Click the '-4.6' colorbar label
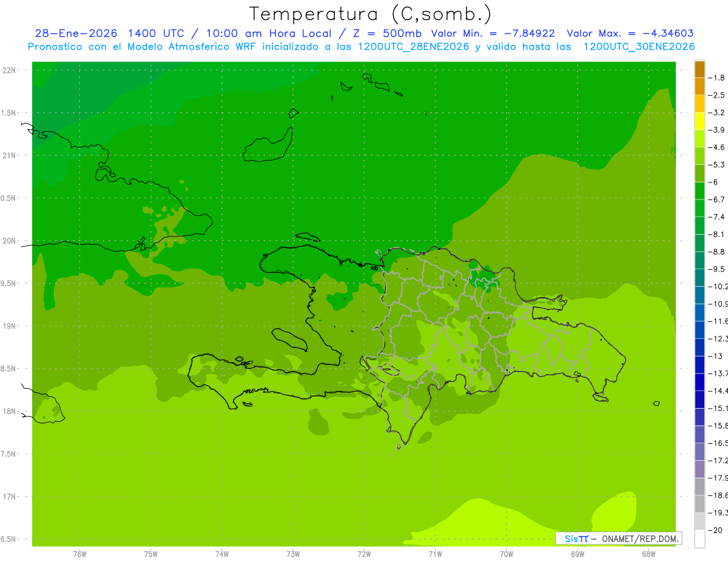Viewport: 728px width, 562px height. pos(718,147)
